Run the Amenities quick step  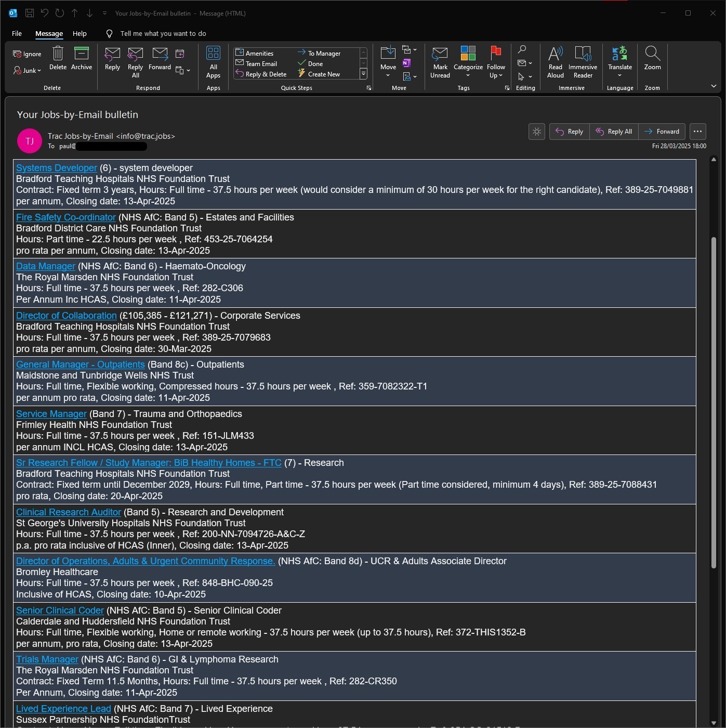[255, 53]
